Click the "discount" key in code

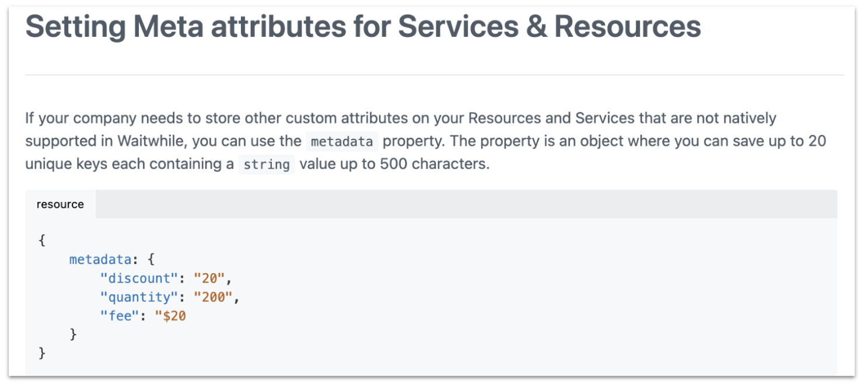coord(138,278)
